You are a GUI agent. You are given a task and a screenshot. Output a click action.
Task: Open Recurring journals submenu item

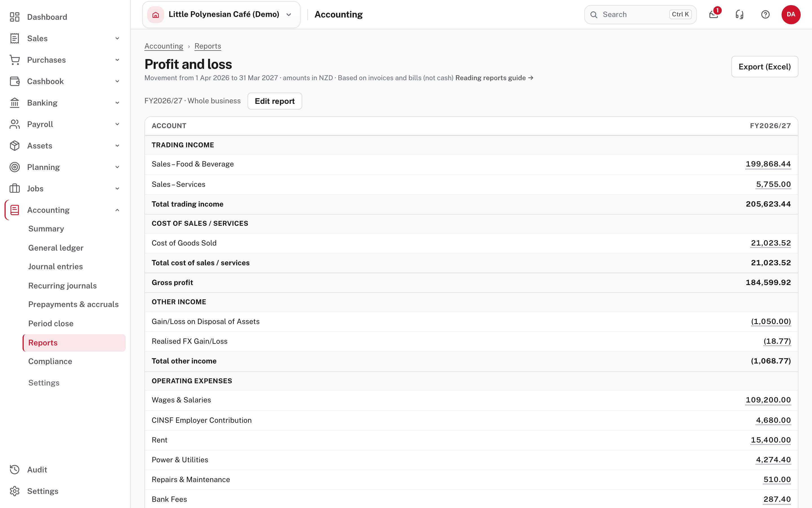click(x=62, y=286)
